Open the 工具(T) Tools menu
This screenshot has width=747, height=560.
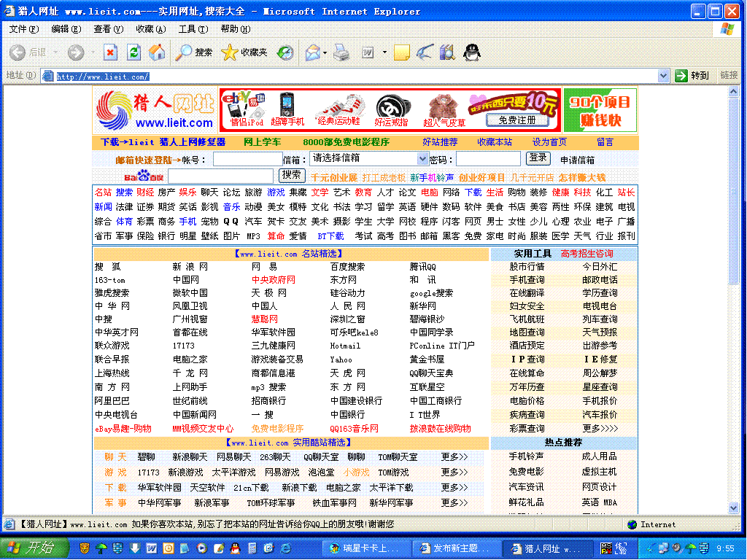click(193, 29)
